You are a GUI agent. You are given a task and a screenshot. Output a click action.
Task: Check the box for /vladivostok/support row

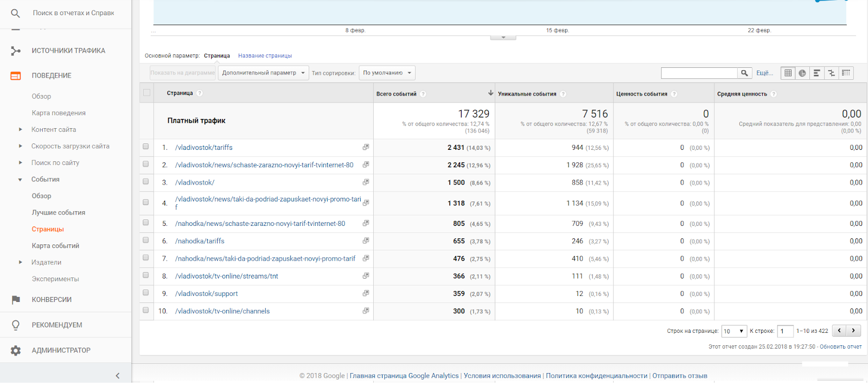[x=145, y=293]
